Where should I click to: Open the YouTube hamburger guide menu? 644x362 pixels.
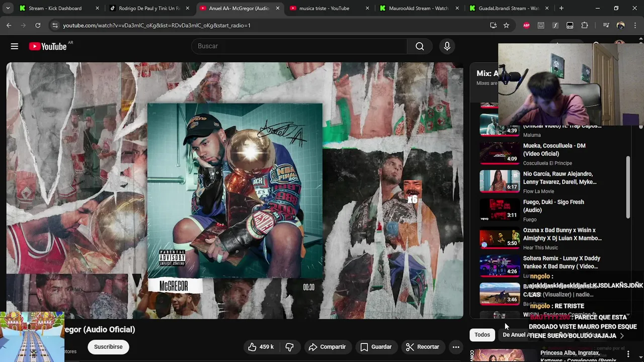coord(15,46)
